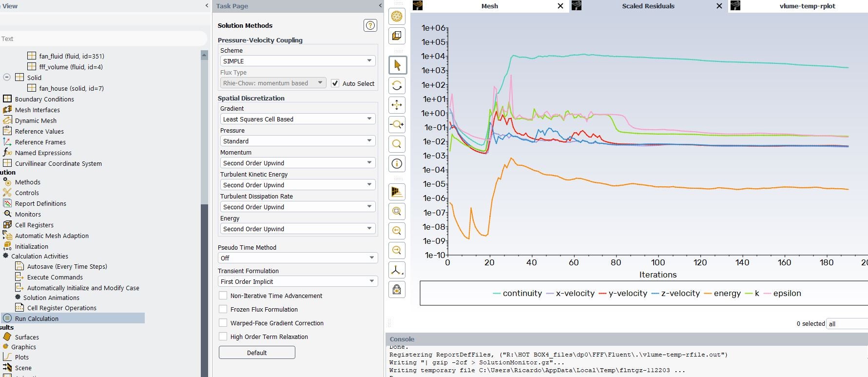Open Solution Methods help question icon

[x=370, y=25]
